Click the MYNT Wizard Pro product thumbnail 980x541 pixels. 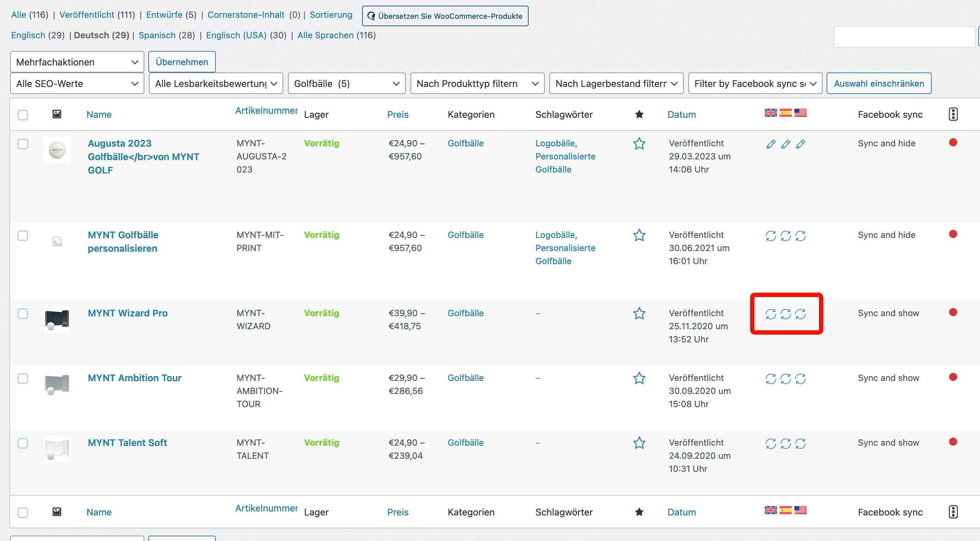[x=57, y=319]
